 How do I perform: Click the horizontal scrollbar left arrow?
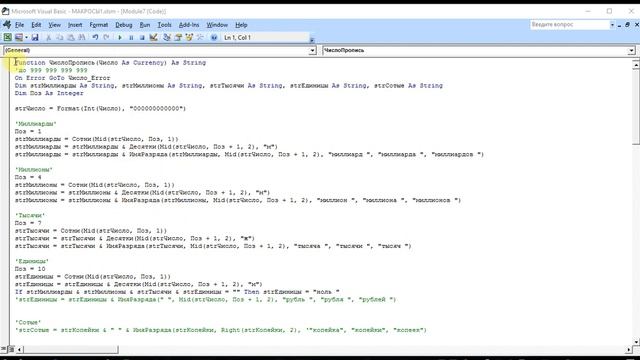click(19, 349)
